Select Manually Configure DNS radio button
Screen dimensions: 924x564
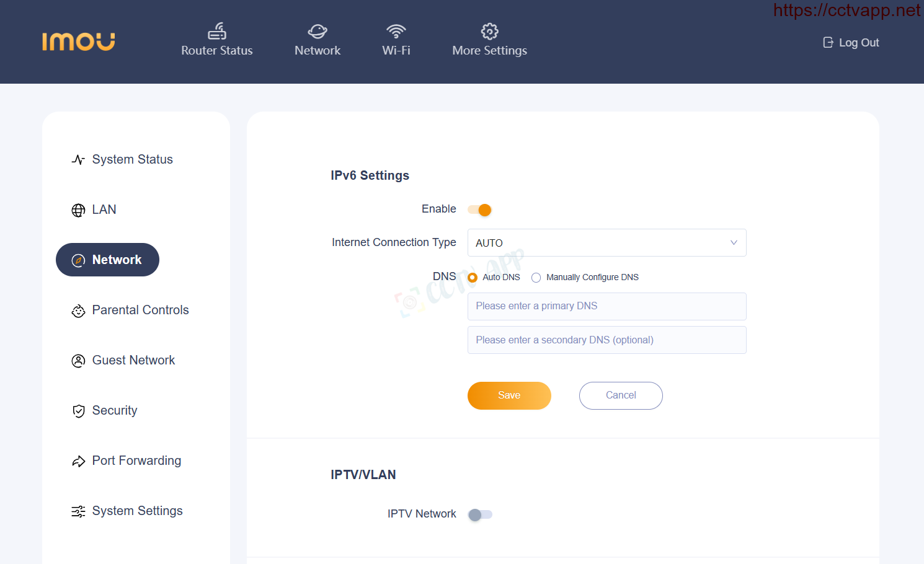(x=536, y=278)
